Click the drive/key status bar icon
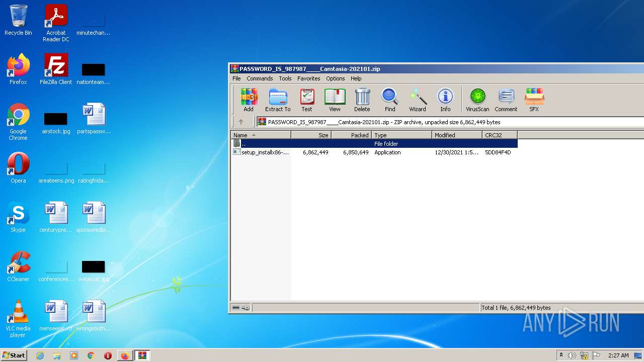 coord(240,308)
